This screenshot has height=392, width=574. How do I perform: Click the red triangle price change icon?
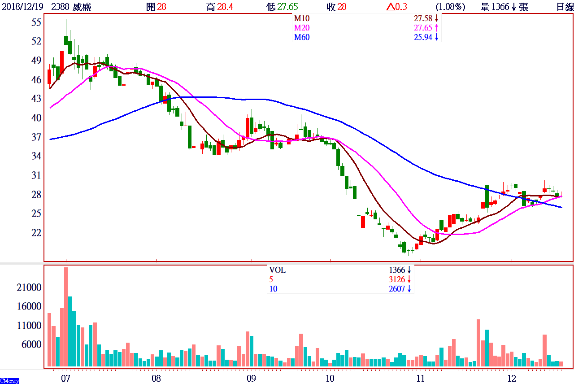click(390, 7)
